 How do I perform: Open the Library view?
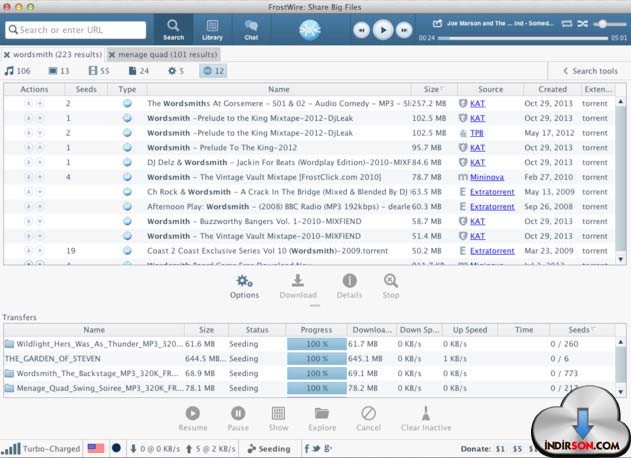pyautogui.click(x=212, y=30)
